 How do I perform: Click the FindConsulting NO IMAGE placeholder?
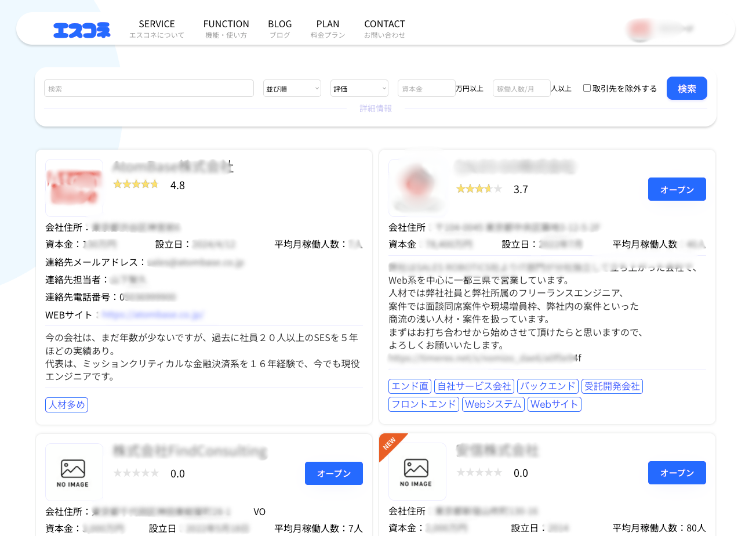pos(74,472)
